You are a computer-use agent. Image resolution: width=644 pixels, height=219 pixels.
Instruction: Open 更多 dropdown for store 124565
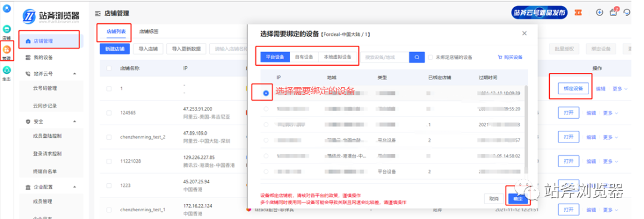click(x=611, y=113)
